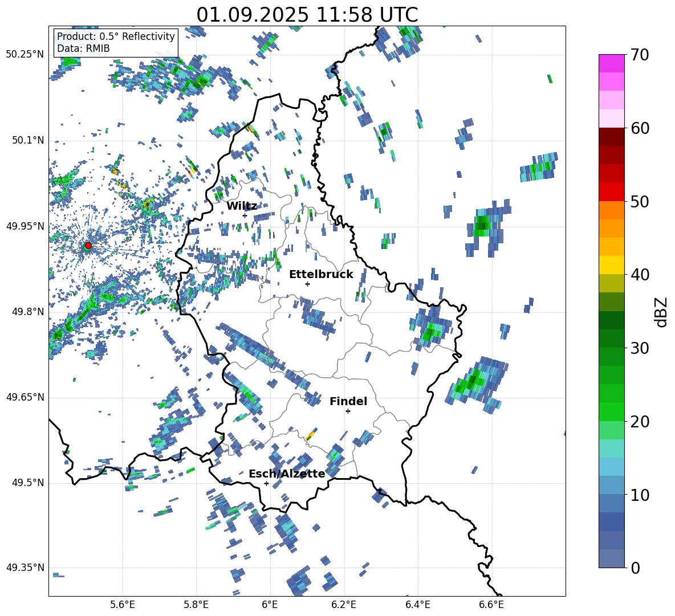Click longitude label 5.8°E
The image size is (675, 616).
click(x=196, y=605)
